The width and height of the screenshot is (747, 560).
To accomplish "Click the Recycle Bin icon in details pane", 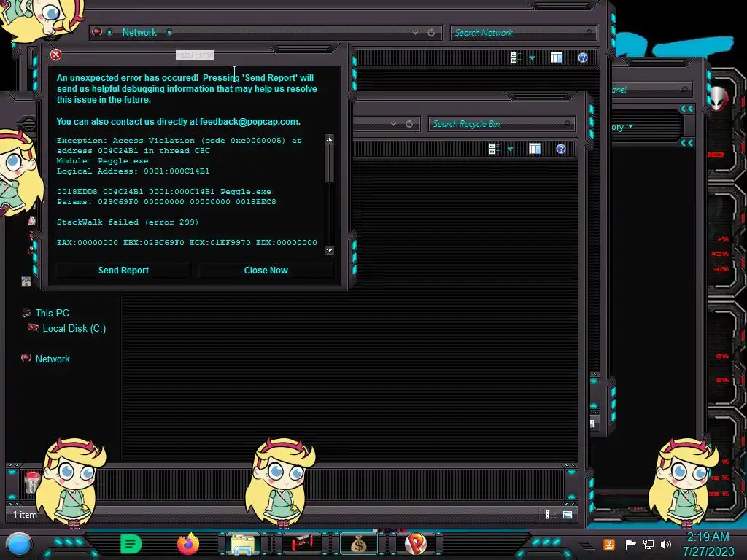I will (32, 483).
